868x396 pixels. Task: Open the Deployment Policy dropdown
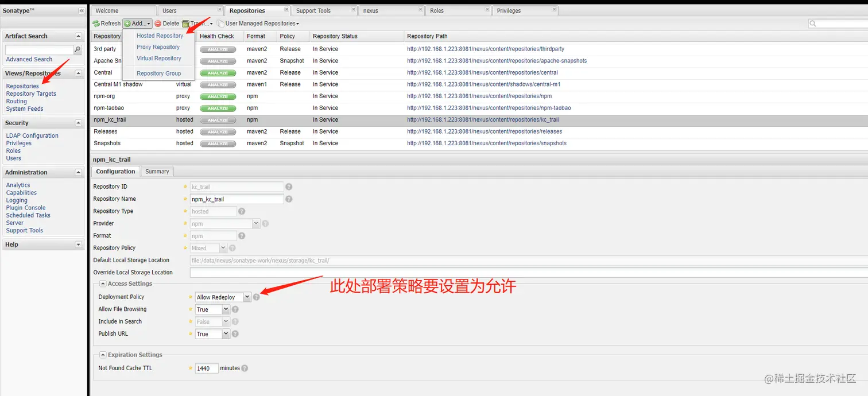(x=247, y=297)
